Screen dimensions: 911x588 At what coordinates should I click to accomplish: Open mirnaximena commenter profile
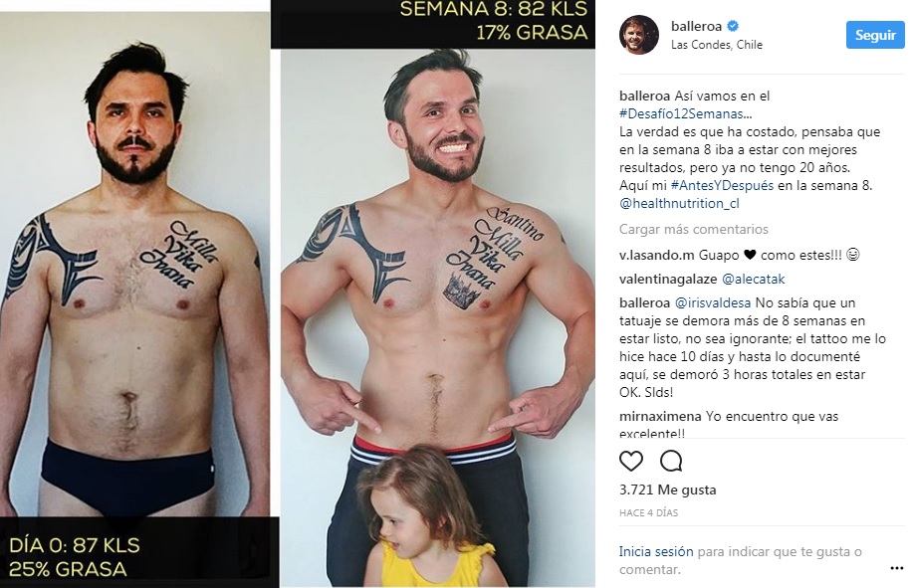click(660, 416)
